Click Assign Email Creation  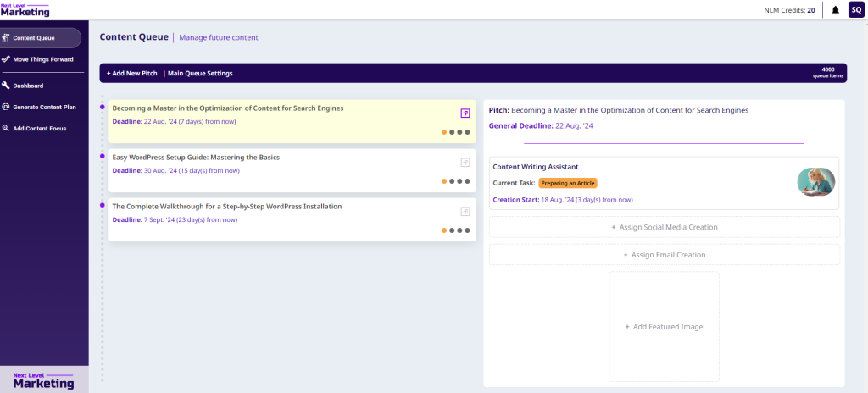tap(664, 255)
